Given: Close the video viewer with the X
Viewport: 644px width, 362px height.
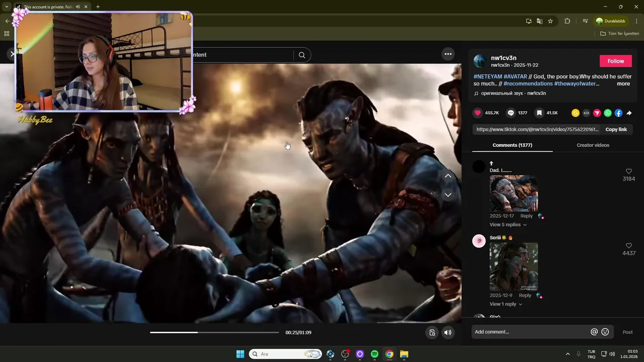Looking at the screenshot, I should coord(13,54).
